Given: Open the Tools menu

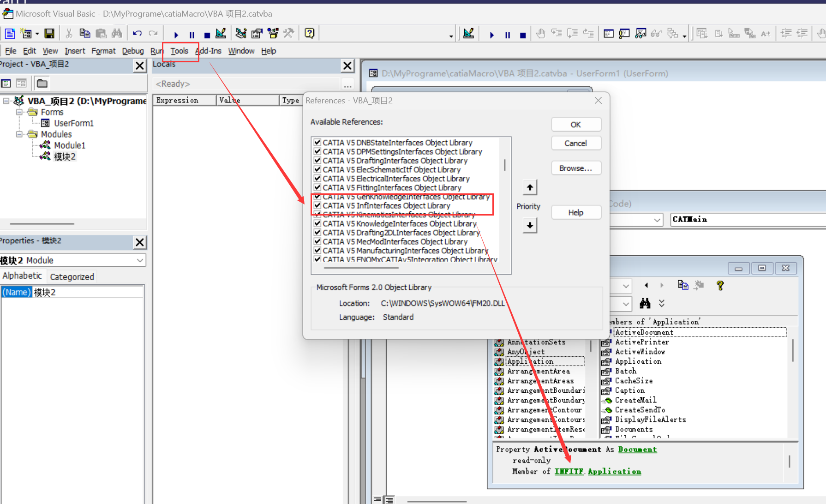Looking at the screenshot, I should pos(180,51).
